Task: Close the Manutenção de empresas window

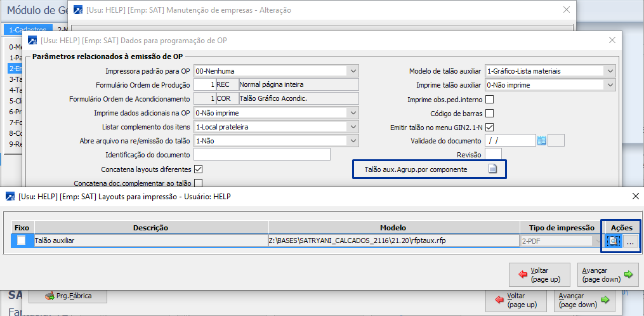Action: point(566,10)
